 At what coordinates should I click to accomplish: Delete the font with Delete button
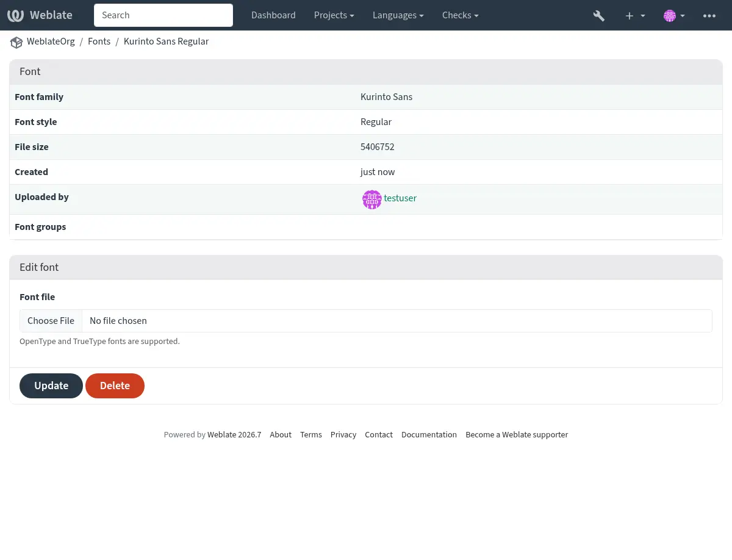coord(115,386)
